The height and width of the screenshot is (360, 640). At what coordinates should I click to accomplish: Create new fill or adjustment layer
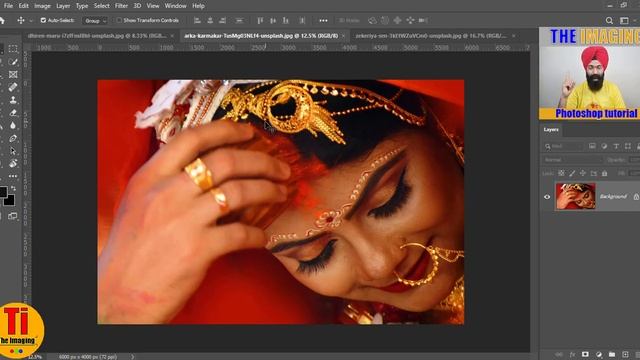(599, 354)
